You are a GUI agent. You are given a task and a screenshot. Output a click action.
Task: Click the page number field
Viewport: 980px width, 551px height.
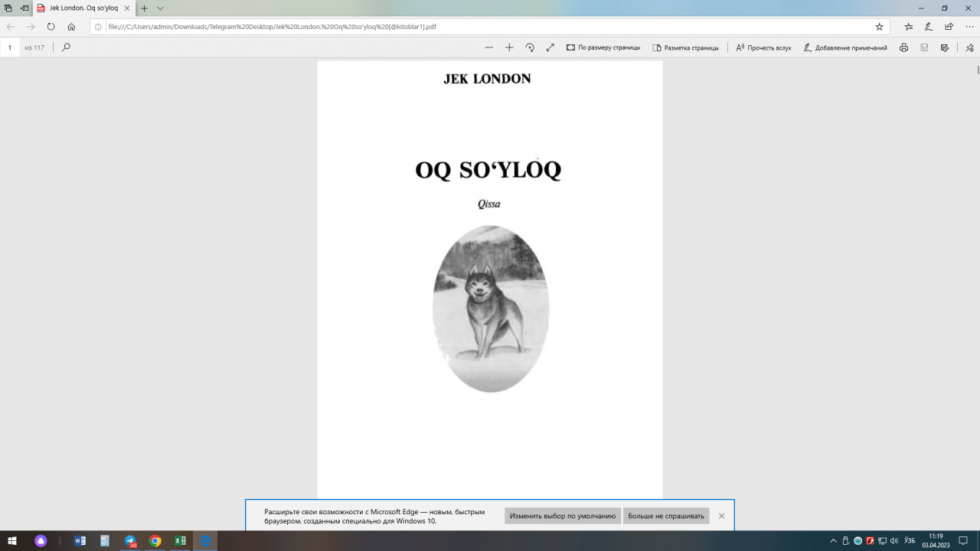click(x=11, y=47)
